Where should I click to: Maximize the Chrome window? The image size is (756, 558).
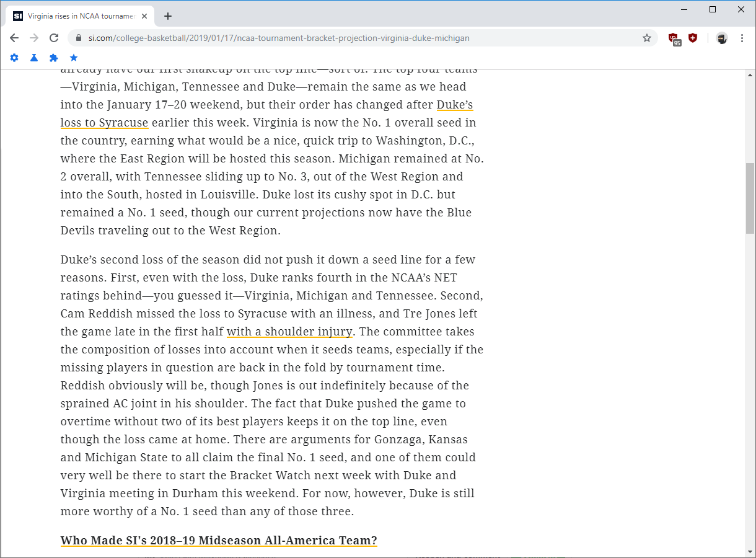713,9
